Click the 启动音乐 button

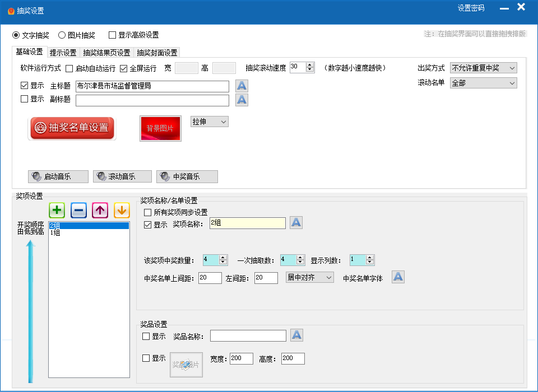click(x=58, y=176)
